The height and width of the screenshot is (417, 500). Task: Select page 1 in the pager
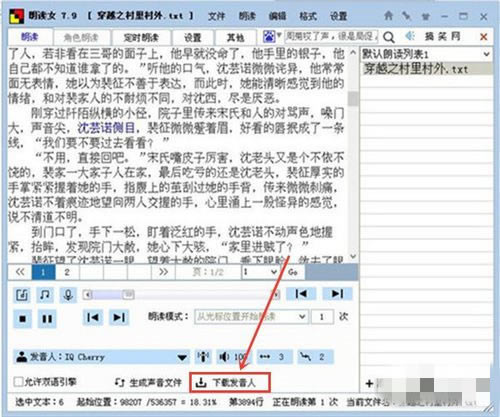point(43,272)
